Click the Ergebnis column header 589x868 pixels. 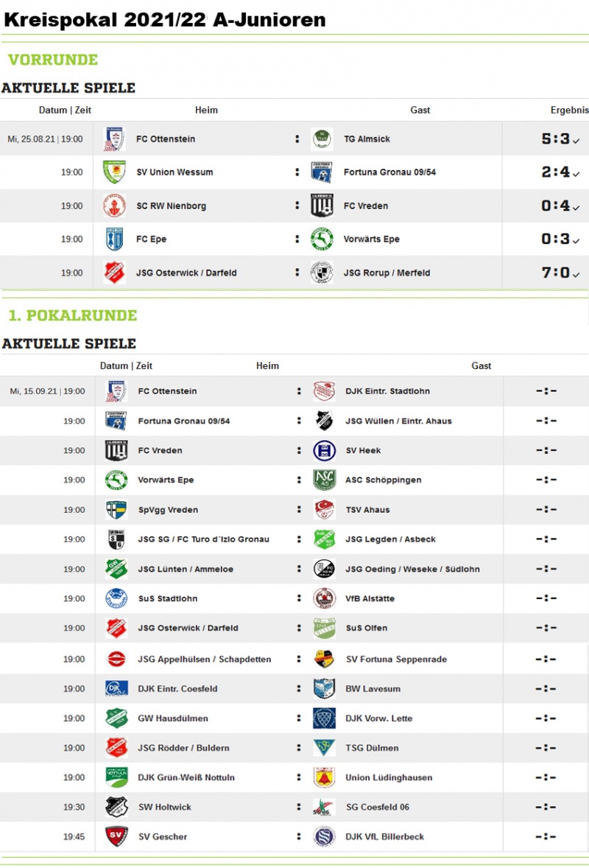pos(569,111)
